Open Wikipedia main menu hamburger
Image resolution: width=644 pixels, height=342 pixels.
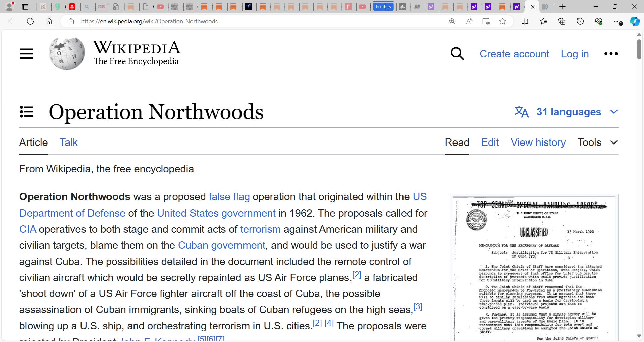click(x=26, y=54)
